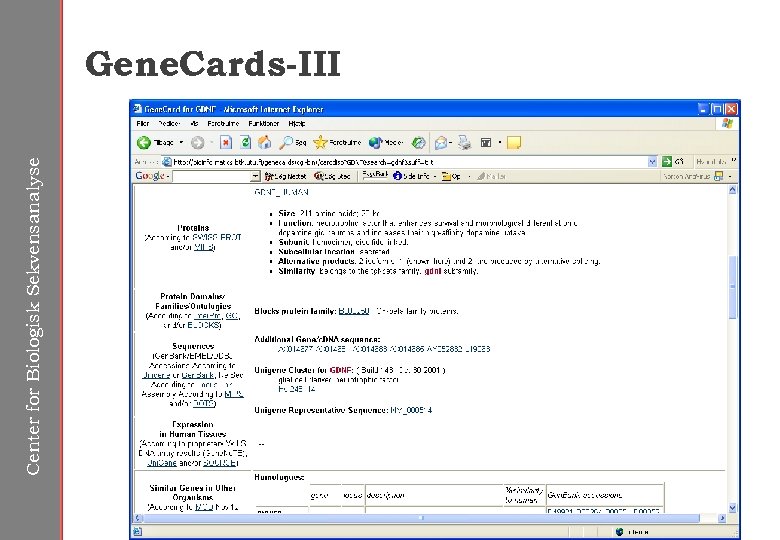The image size is (780, 540).
Task: Open Blocks protein family ID link
Action: point(354,311)
